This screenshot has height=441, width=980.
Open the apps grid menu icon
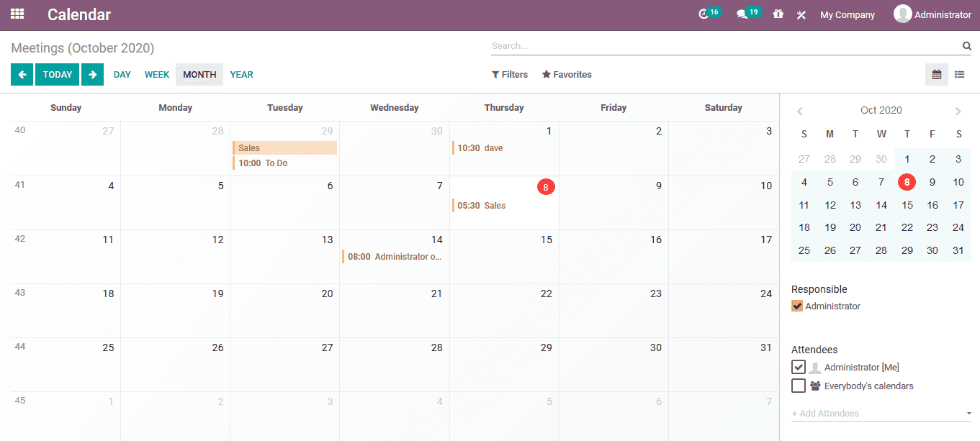coord(17,14)
